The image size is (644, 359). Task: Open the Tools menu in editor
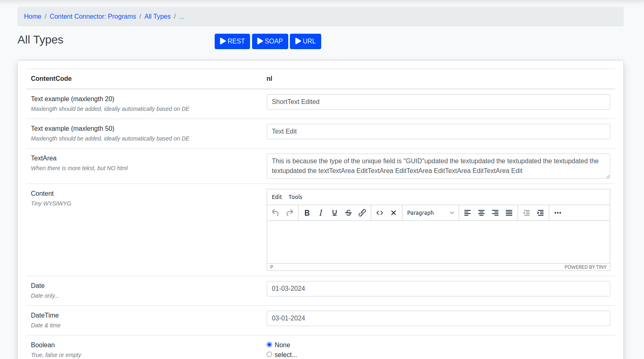(295, 197)
